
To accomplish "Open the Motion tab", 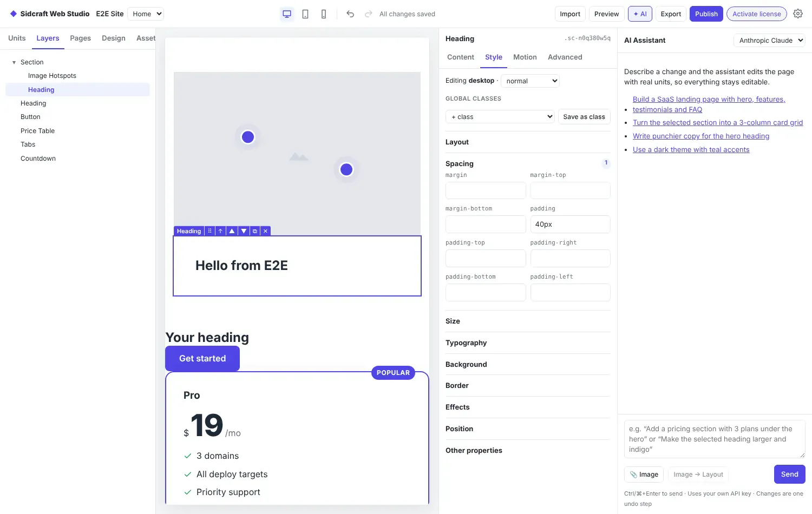I will click(525, 57).
